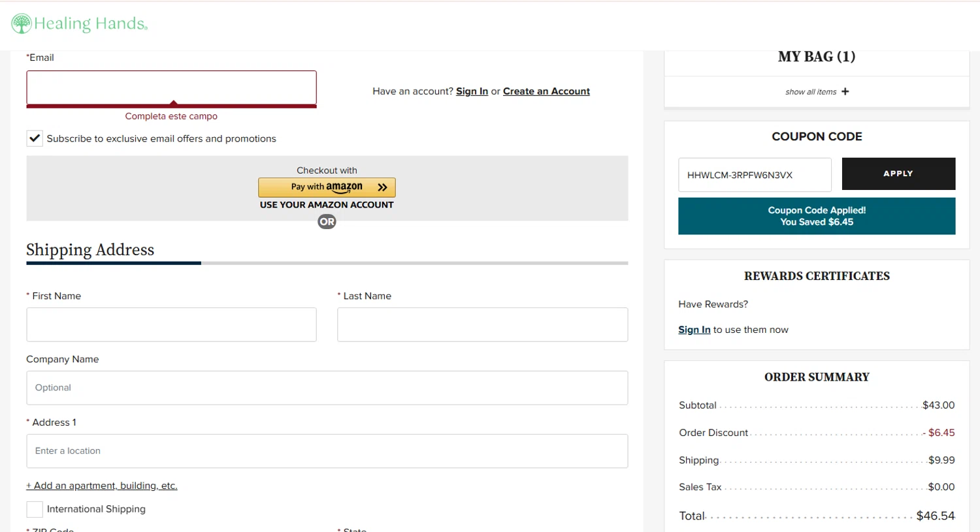Click the Coupon Code Applied banner
This screenshot has width=980, height=532.
tap(817, 216)
